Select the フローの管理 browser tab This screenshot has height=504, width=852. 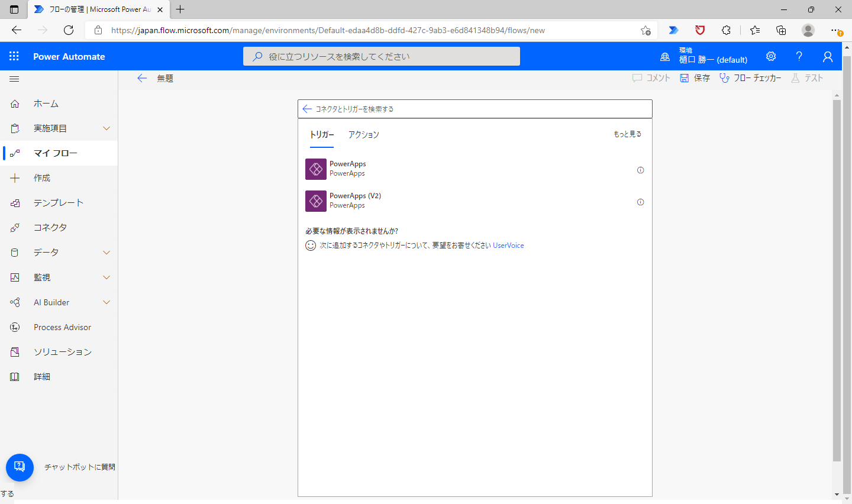pyautogui.click(x=99, y=9)
